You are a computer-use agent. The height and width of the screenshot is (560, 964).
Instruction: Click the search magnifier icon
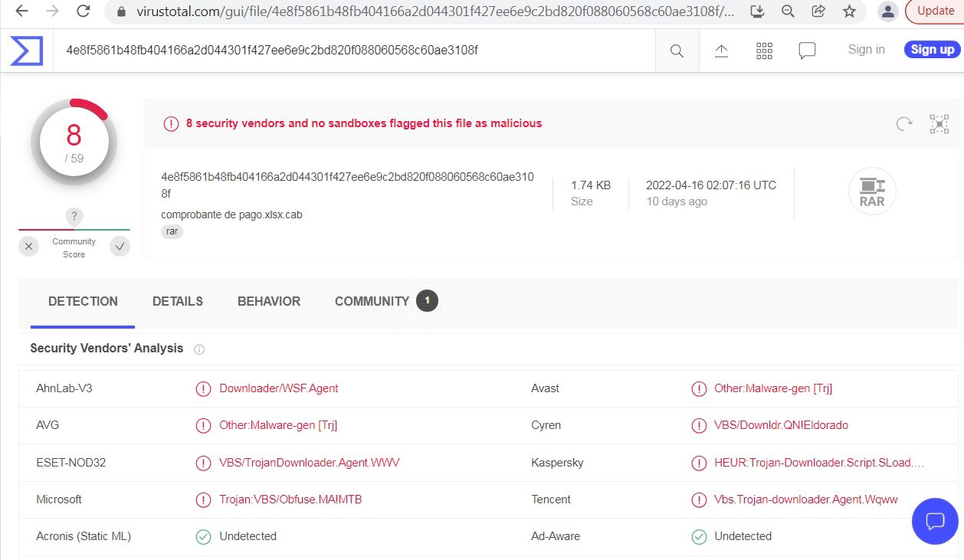click(677, 51)
